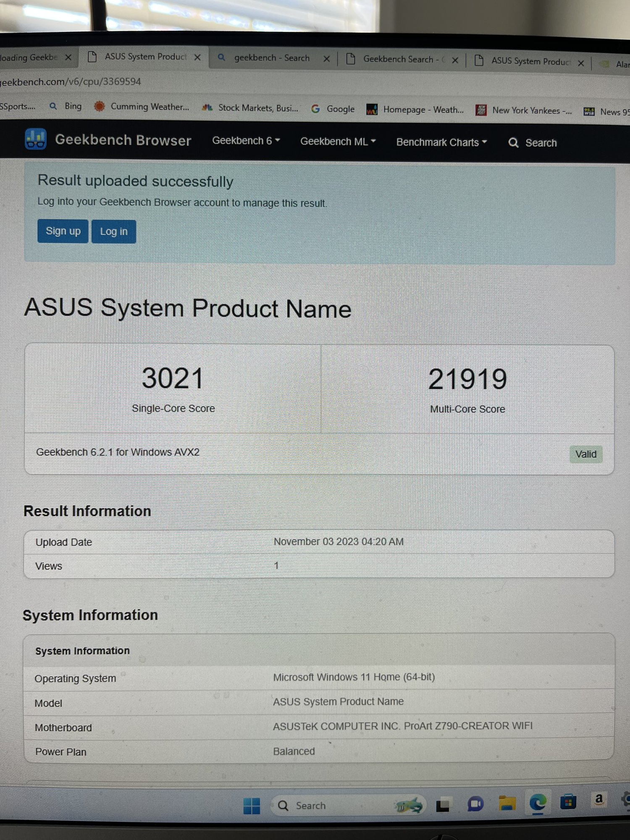Click 'Geekbench 6.2.1 for Windows AVX2' text
This screenshot has height=840, width=630.
click(x=118, y=452)
